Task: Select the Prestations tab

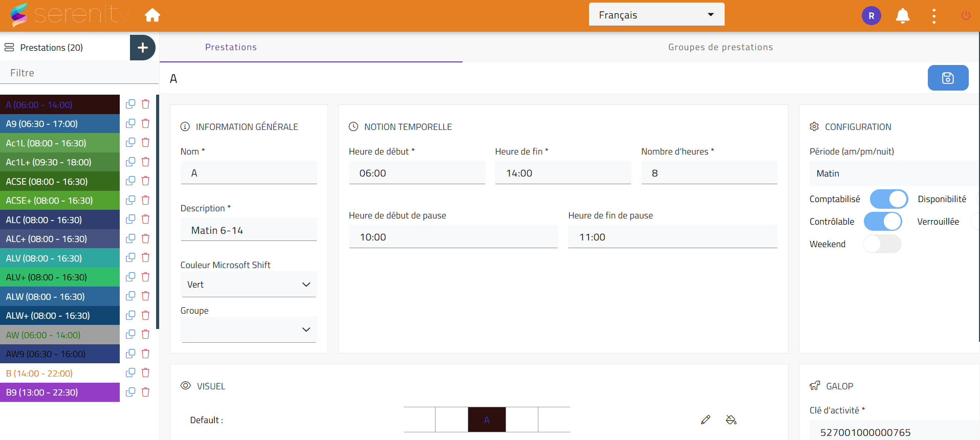Action: [x=231, y=47]
